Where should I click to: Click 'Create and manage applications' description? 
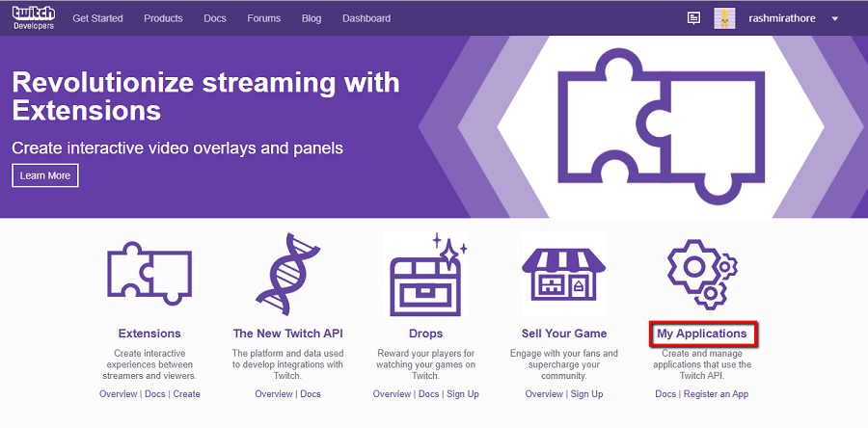click(702, 364)
